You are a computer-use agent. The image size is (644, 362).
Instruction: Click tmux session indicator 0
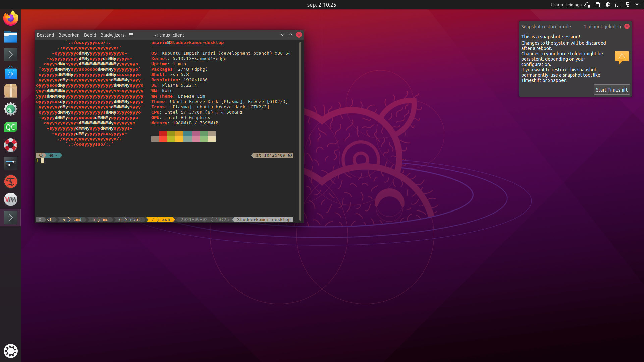point(40,220)
